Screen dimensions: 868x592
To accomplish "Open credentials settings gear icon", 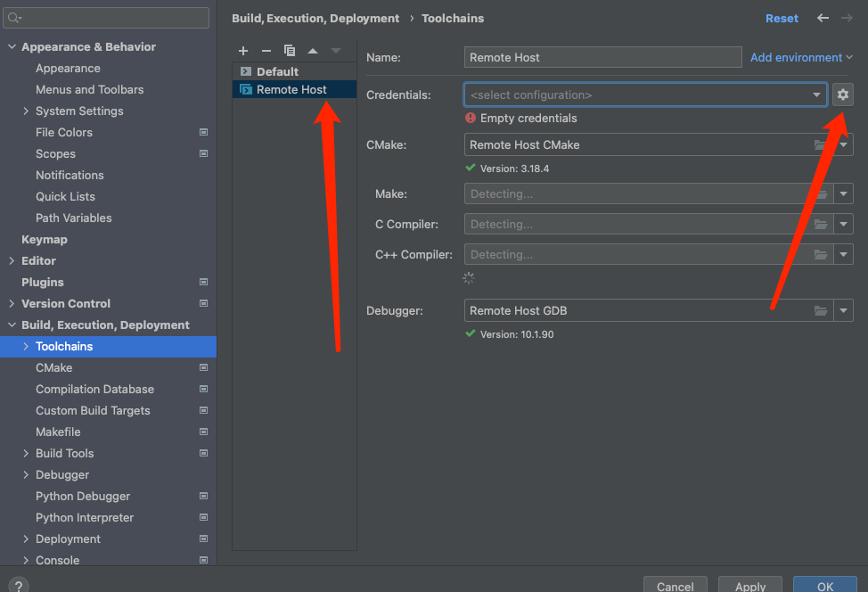I will (x=843, y=95).
